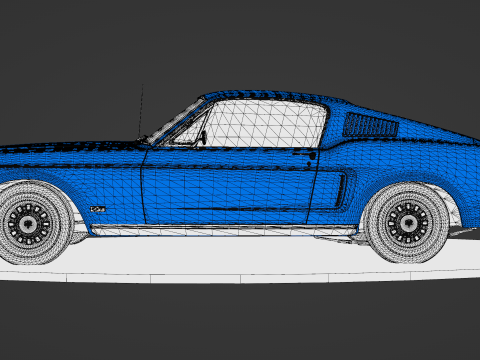Viewport: 480px width, 360px height.
Task: Select the large side door window glass
Action: 265,124
